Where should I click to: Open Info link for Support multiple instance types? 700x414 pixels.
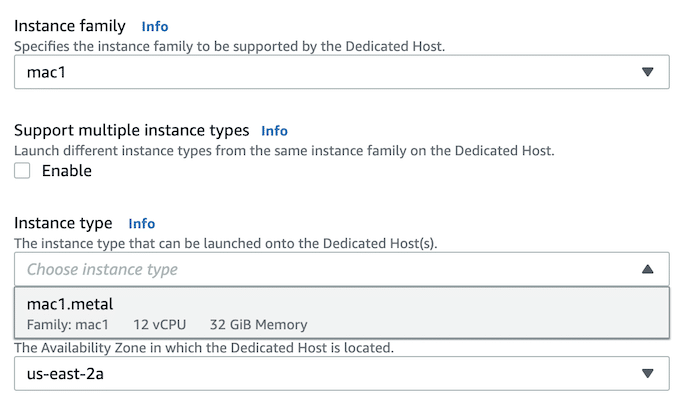pyautogui.click(x=274, y=130)
